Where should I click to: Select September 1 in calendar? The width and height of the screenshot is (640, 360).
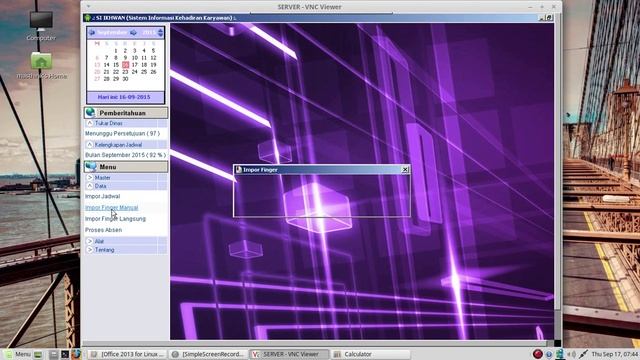tap(116, 51)
